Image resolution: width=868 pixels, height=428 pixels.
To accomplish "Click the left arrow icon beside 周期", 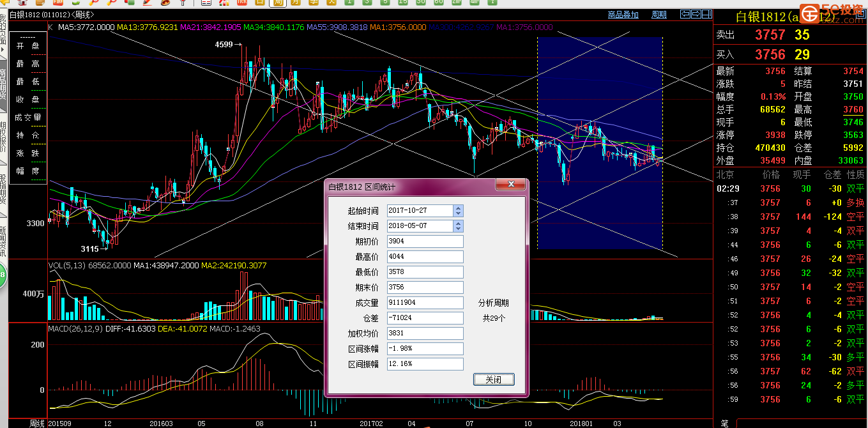I will (x=685, y=14).
